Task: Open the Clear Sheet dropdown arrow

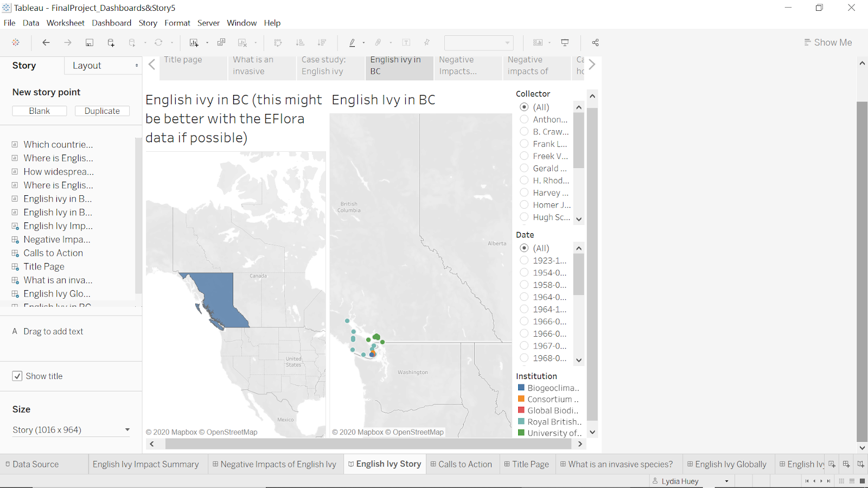Action: tap(256, 42)
